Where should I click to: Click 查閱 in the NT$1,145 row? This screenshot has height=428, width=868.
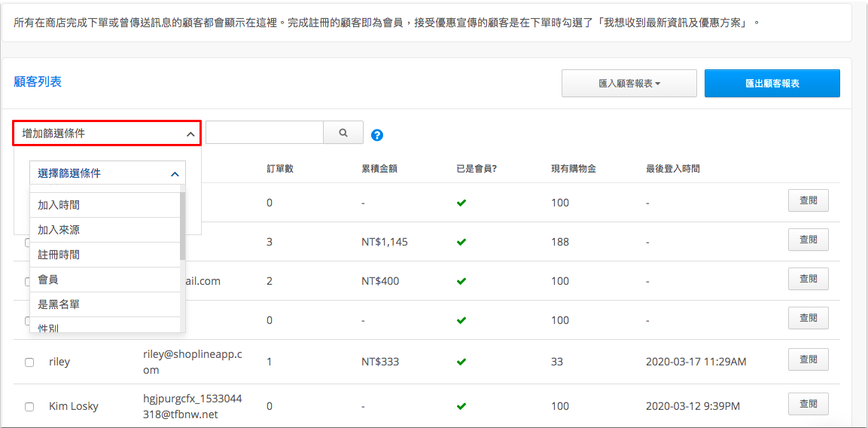(x=809, y=240)
